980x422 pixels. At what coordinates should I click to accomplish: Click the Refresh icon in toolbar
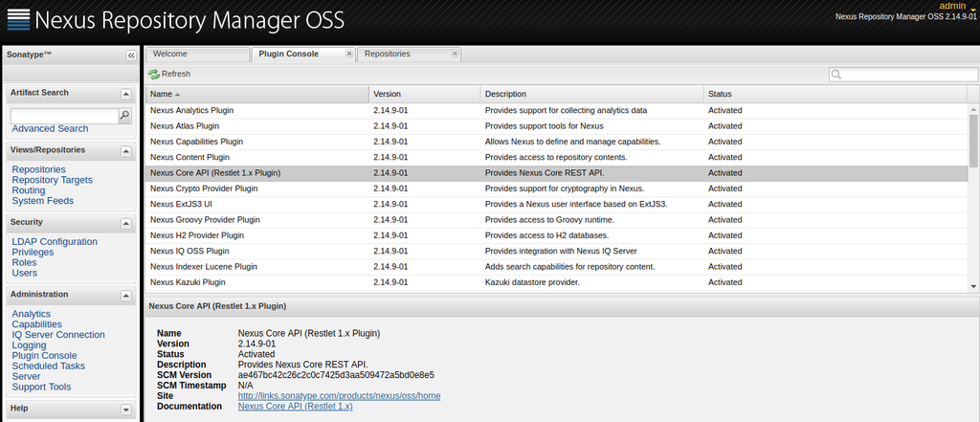tap(154, 74)
